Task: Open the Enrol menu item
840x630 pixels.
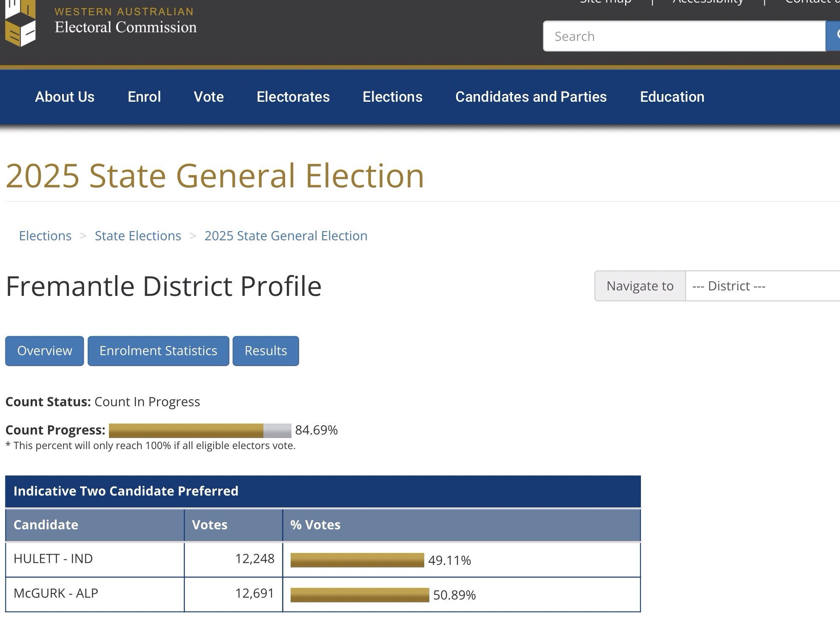Action: (144, 97)
